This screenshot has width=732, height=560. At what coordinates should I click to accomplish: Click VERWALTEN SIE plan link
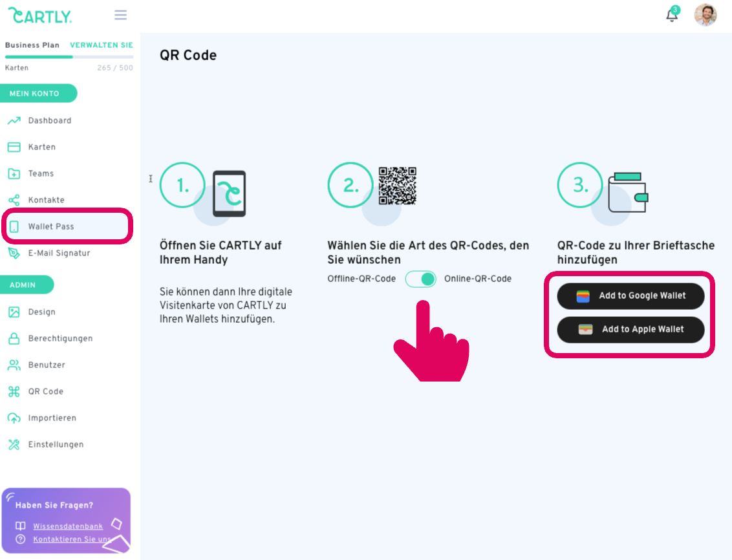click(102, 45)
